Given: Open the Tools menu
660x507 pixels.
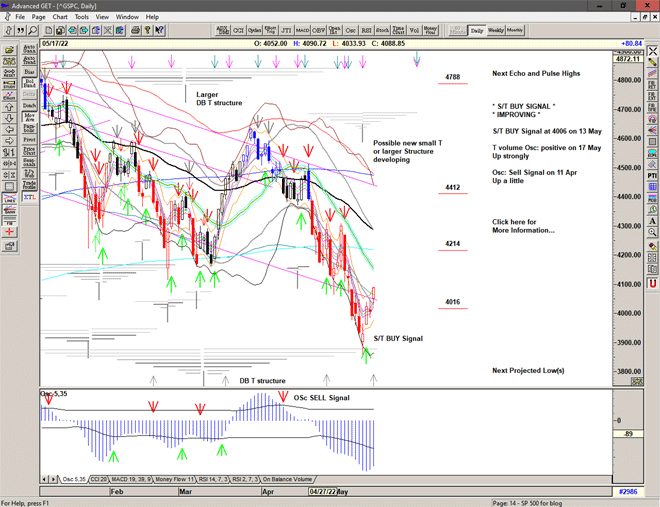Looking at the screenshot, I should click(82, 17).
